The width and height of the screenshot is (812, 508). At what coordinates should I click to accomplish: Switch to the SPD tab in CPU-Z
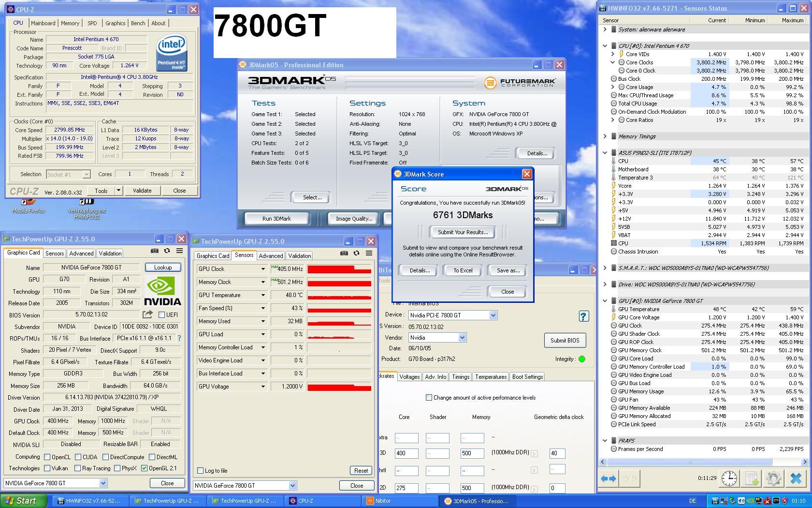click(x=92, y=23)
